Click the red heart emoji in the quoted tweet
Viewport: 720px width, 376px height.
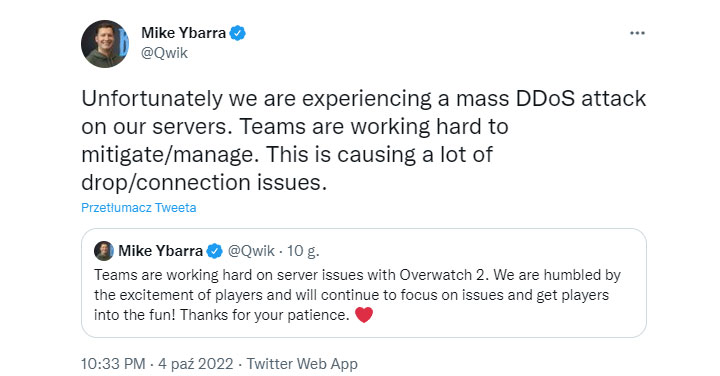click(x=364, y=315)
